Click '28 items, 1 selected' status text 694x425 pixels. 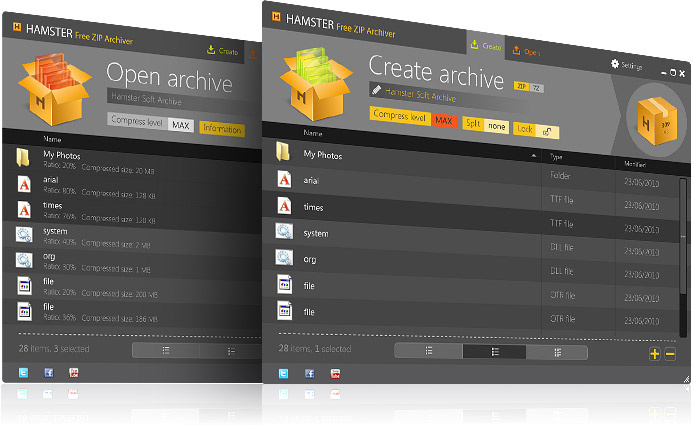pos(315,348)
